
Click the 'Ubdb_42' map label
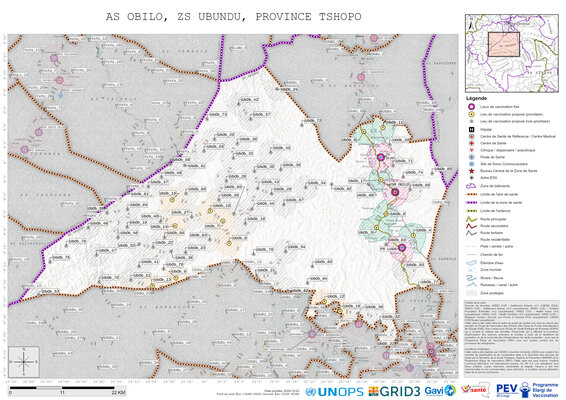tap(250, 99)
